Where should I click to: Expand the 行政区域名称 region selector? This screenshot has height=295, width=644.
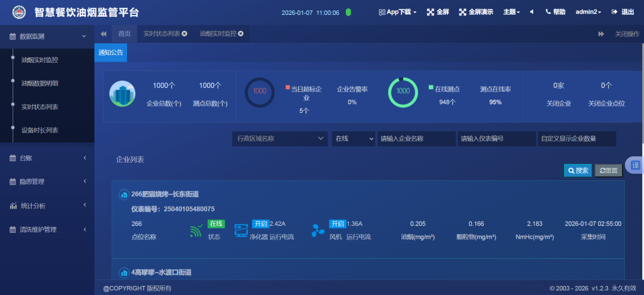click(x=279, y=139)
